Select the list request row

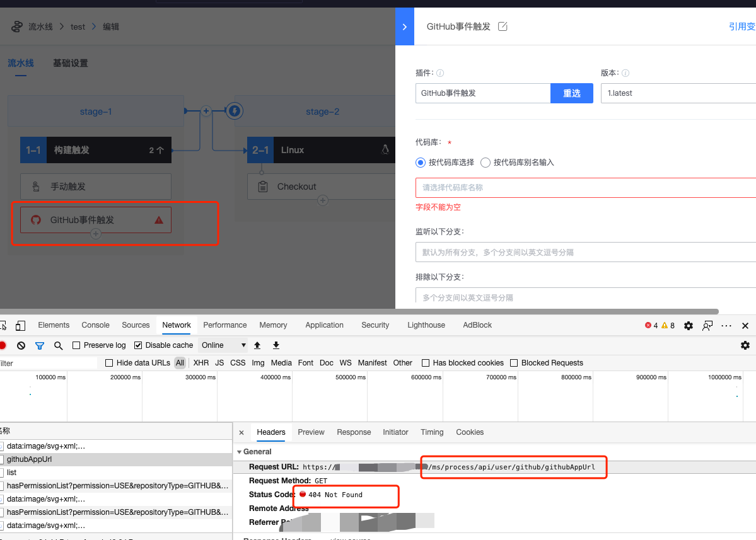[x=116, y=473]
